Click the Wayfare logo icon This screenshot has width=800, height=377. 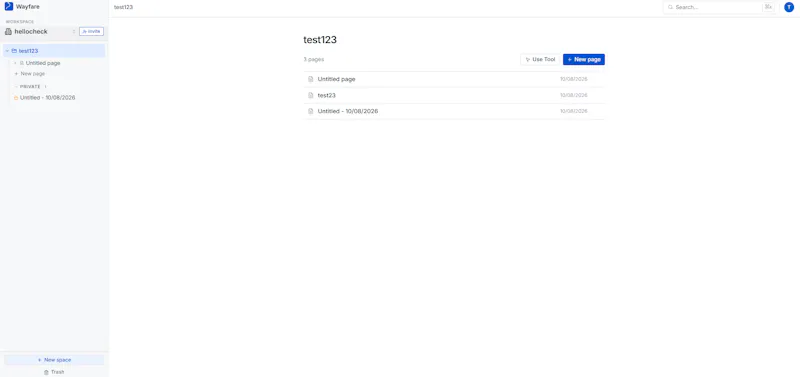9,6
